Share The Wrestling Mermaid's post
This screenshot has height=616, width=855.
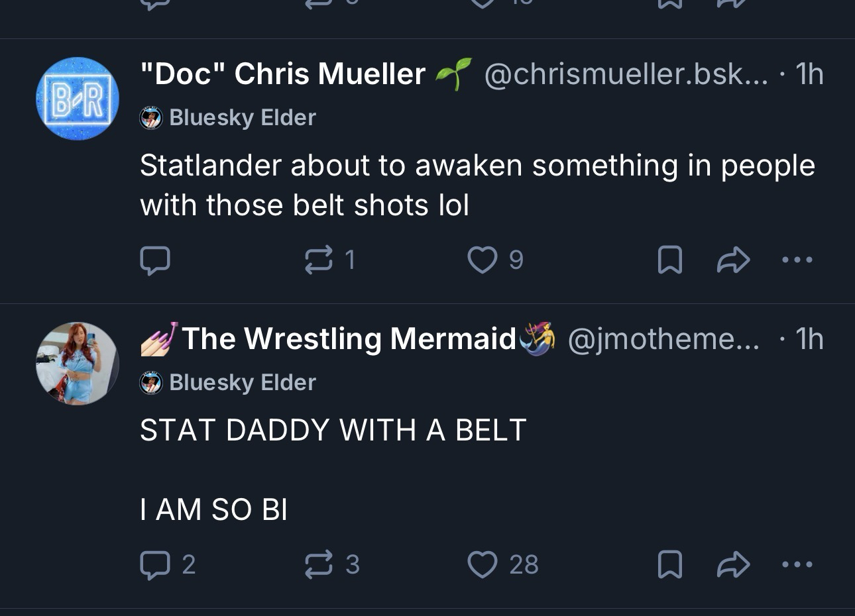click(x=733, y=565)
